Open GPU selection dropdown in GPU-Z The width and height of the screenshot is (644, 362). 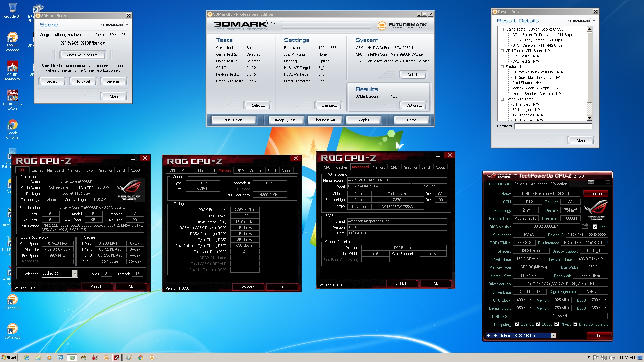554,336
